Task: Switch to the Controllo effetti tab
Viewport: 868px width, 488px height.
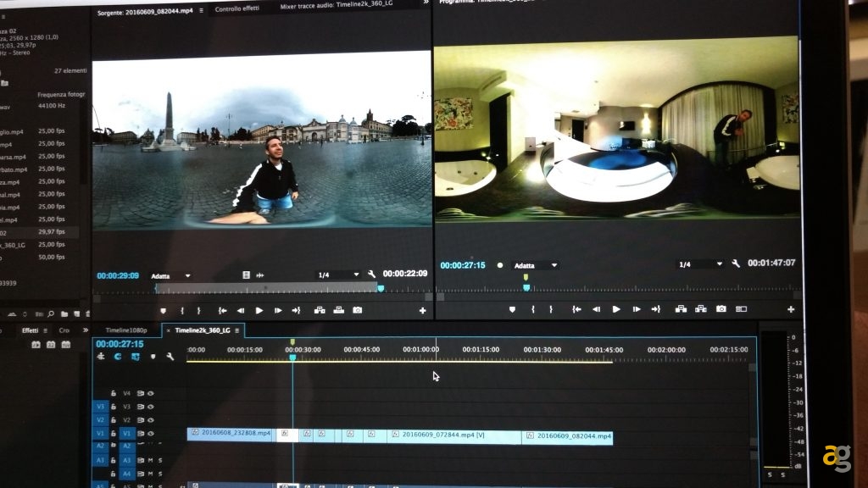Action: tap(237, 8)
